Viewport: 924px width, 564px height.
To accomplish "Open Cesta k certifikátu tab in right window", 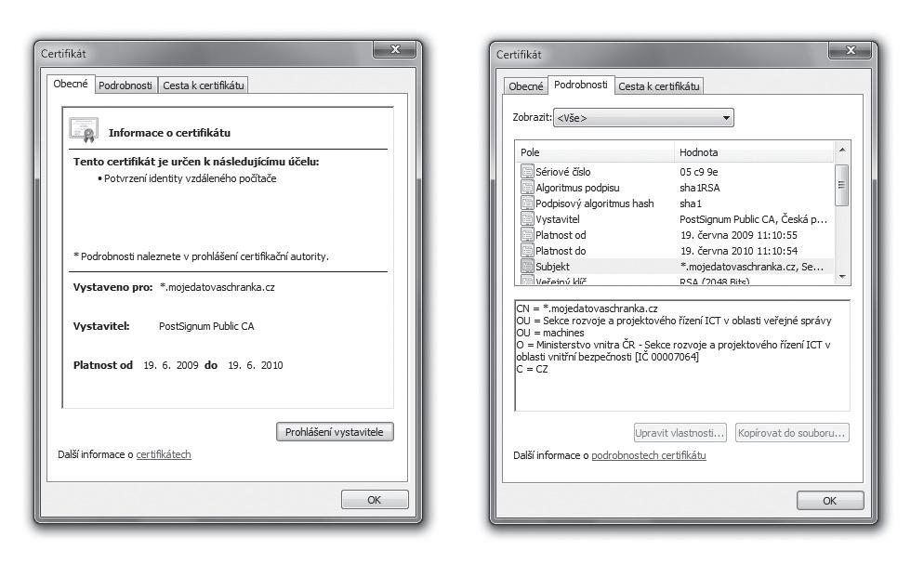I will pyautogui.click(x=659, y=86).
